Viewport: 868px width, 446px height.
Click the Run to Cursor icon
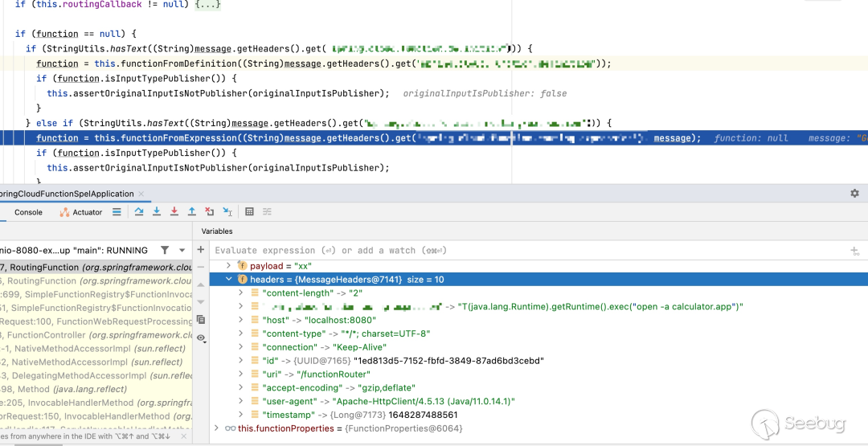click(x=227, y=212)
